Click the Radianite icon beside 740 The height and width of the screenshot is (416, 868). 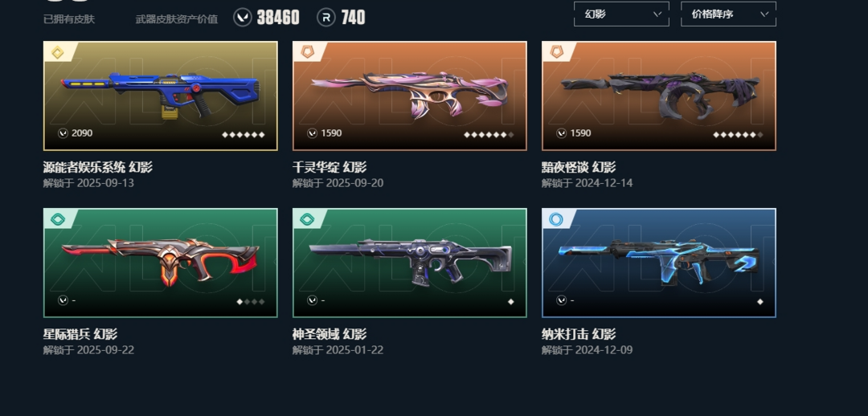click(x=326, y=18)
